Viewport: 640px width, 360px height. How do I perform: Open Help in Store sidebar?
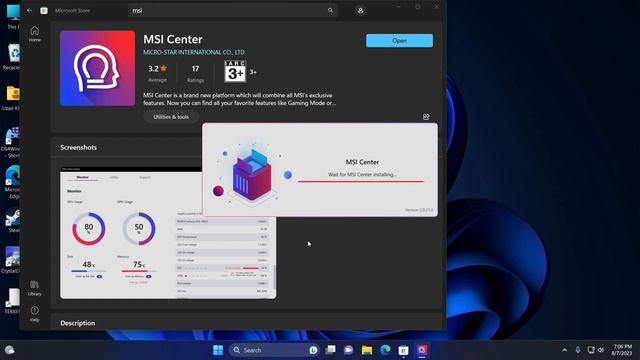click(35, 314)
